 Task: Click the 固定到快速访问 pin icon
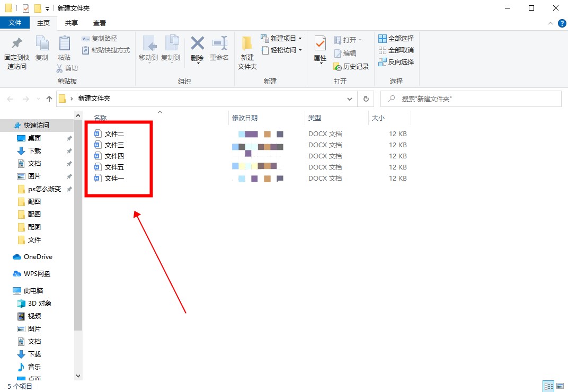click(x=16, y=43)
